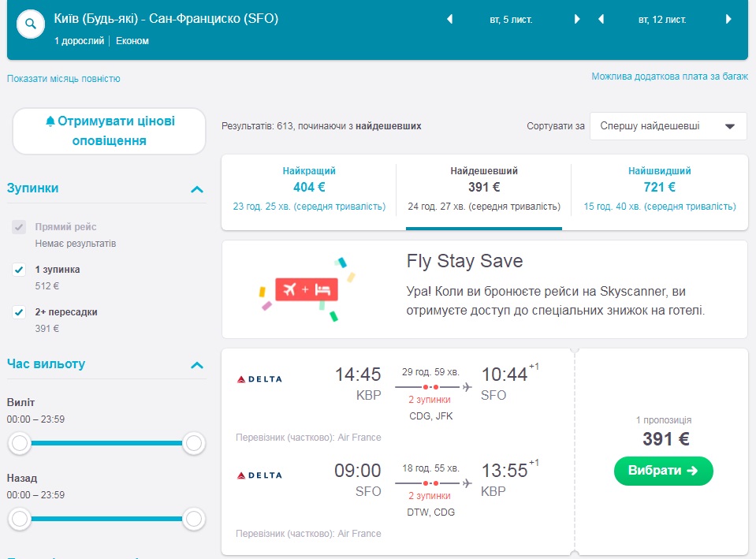Go to previous departure date arrow
This screenshot has width=756, height=559.
pos(449,20)
